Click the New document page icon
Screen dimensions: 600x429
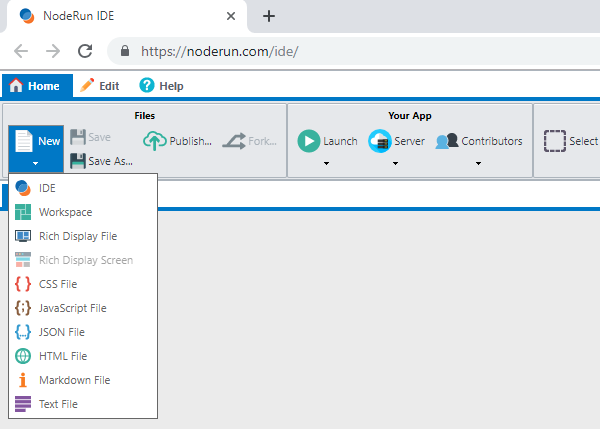(24, 141)
